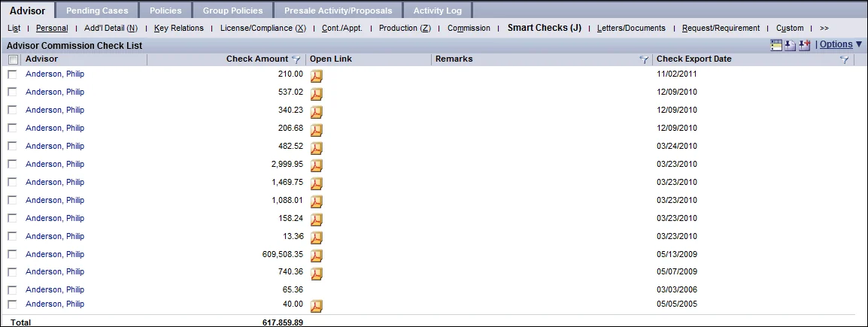Check the row with amount 40.00
Image resolution: width=868 pixels, height=327 pixels.
click(13, 304)
